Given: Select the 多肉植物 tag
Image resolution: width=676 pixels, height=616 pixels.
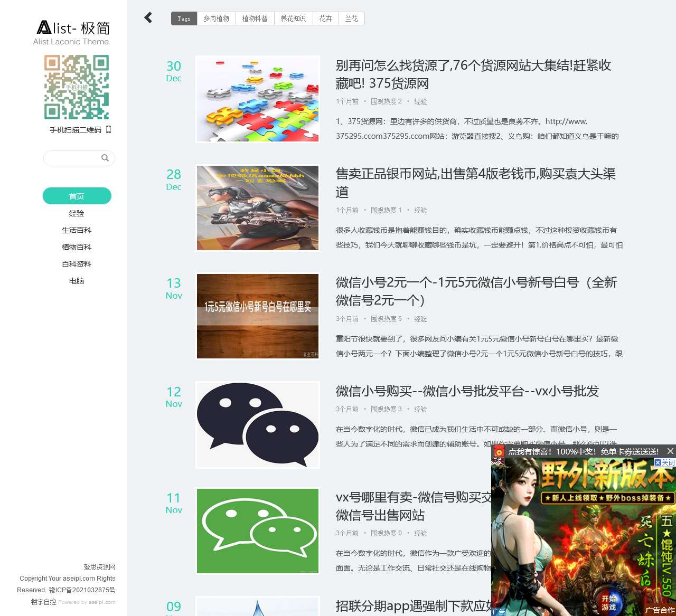Looking at the screenshot, I should [216, 18].
